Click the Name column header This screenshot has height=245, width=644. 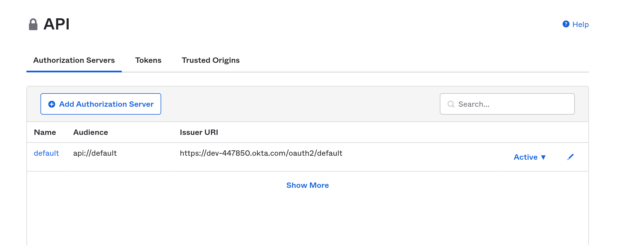click(x=45, y=132)
